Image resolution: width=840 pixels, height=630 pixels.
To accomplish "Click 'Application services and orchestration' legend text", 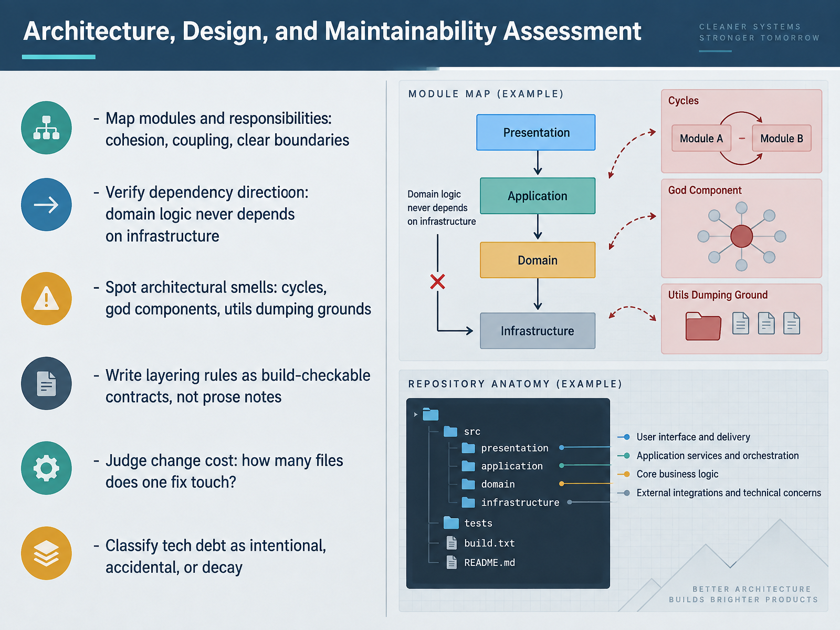I will click(718, 456).
